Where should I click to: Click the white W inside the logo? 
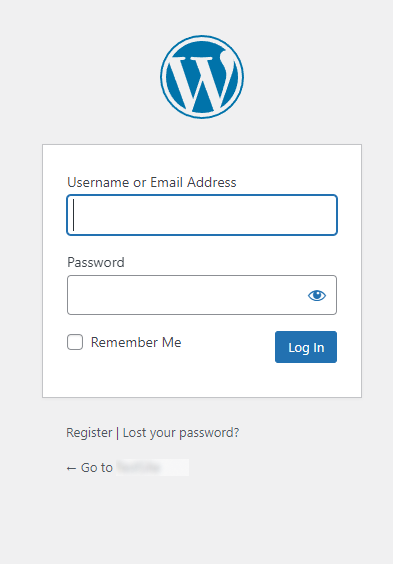(x=202, y=81)
